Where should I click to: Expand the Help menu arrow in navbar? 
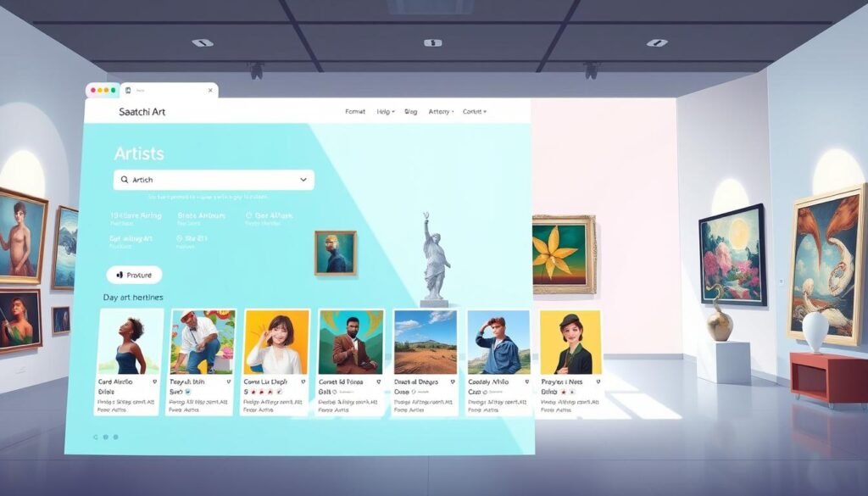point(393,112)
